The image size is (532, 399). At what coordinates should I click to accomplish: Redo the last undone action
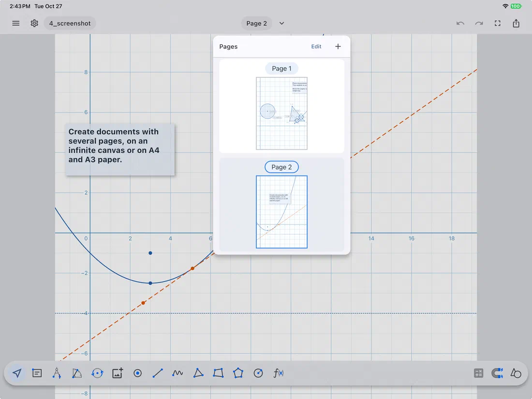479,23
